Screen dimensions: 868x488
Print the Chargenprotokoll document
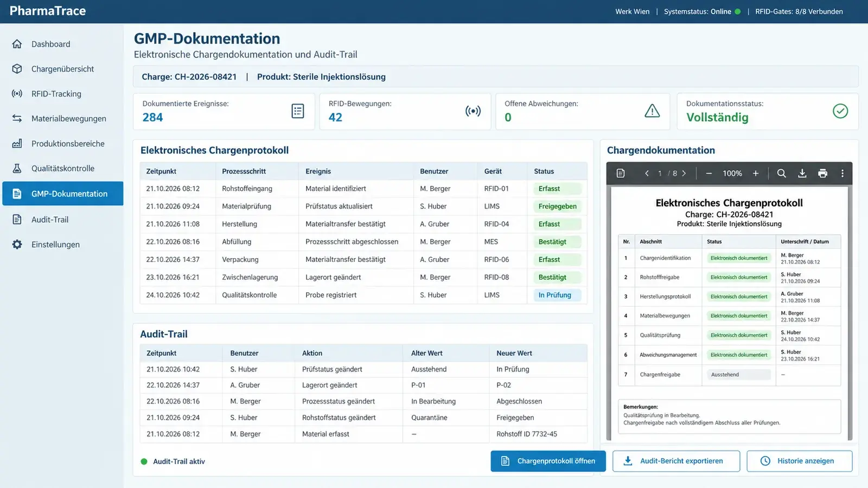pos(823,174)
